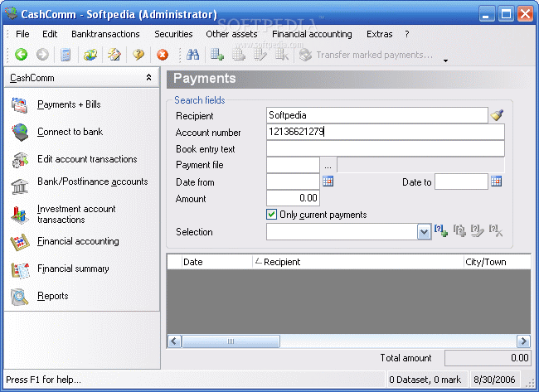Click into the Amount field
539x392 pixels.
tap(293, 198)
